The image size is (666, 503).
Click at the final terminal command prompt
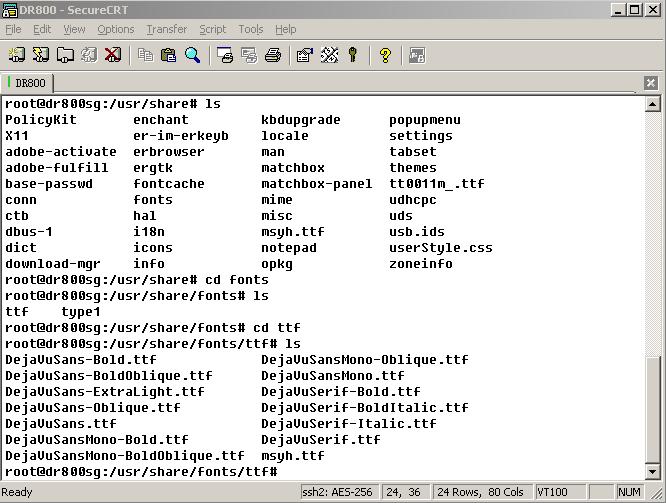tap(141, 472)
